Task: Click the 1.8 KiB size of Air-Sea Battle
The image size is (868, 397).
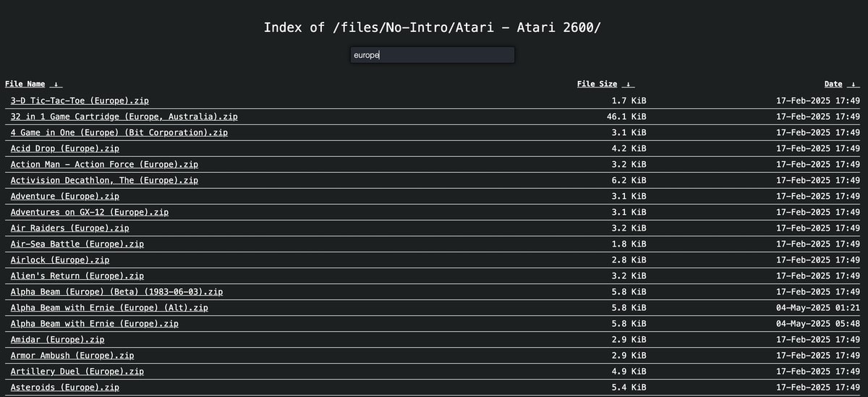Action: point(629,244)
